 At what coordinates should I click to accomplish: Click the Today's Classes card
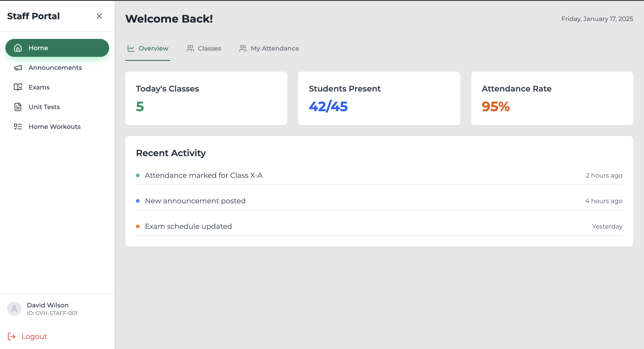206,98
